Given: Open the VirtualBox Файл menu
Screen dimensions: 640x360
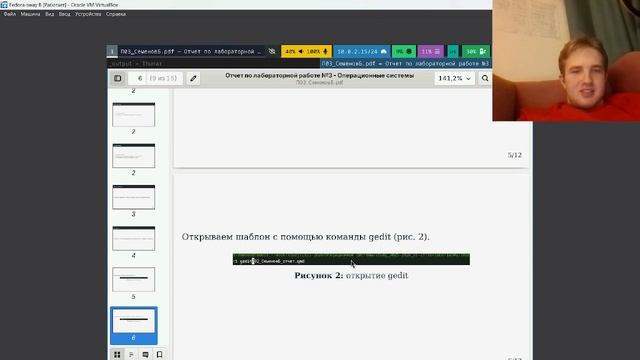Looking at the screenshot, I should 10,14.
